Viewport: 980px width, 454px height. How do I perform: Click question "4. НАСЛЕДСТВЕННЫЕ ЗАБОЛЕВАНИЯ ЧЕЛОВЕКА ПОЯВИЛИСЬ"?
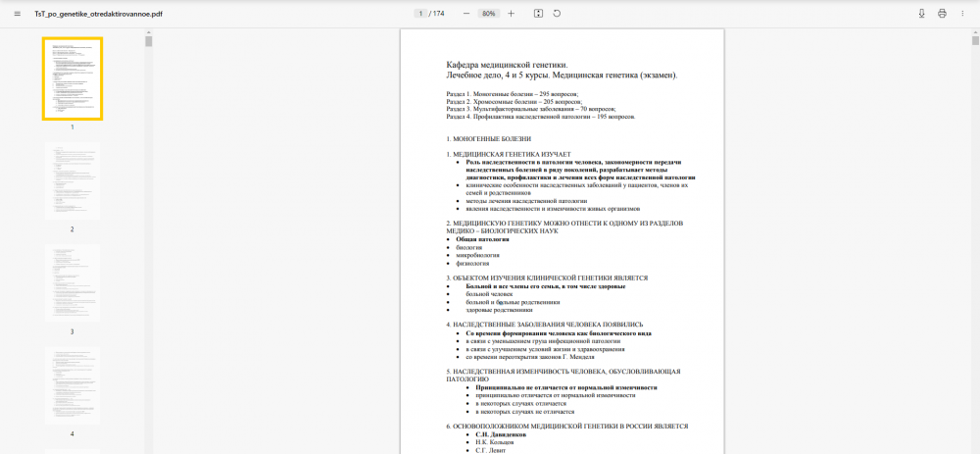tap(544, 326)
